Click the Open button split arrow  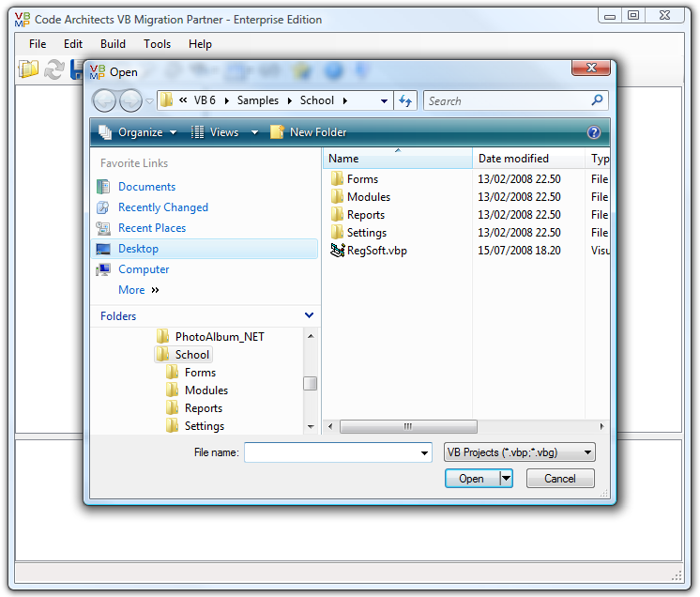506,479
